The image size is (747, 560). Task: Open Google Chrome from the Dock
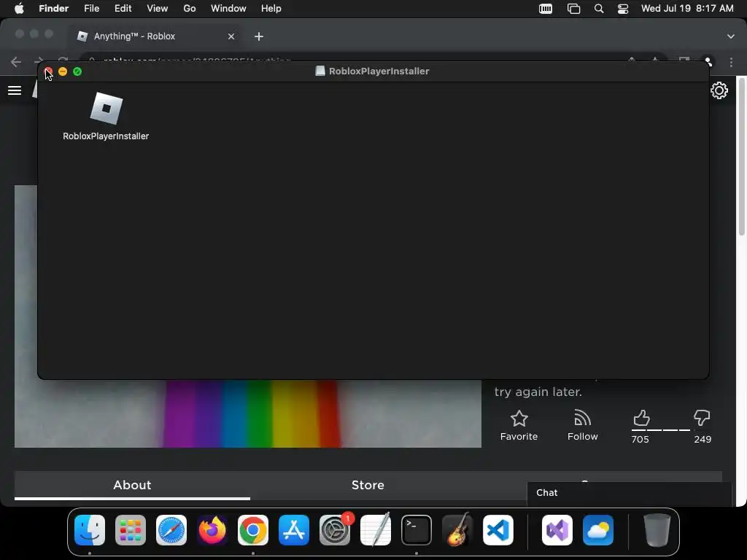[253, 530]
